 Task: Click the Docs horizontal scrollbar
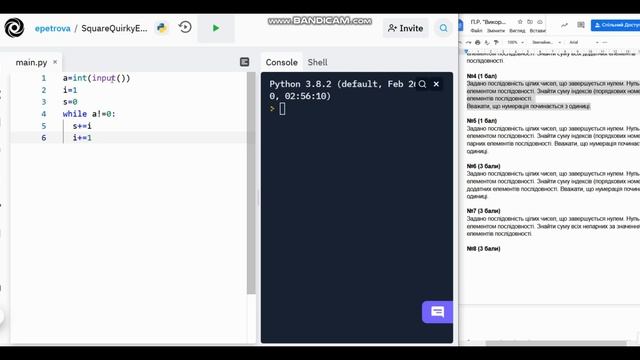[x=556, y=343]
